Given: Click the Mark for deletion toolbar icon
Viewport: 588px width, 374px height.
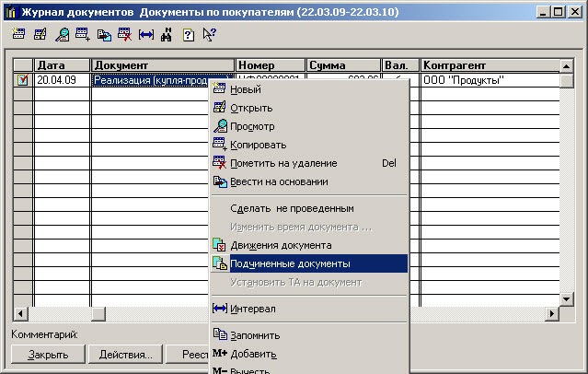Looking at the screenshot, I should click(125, 34).
